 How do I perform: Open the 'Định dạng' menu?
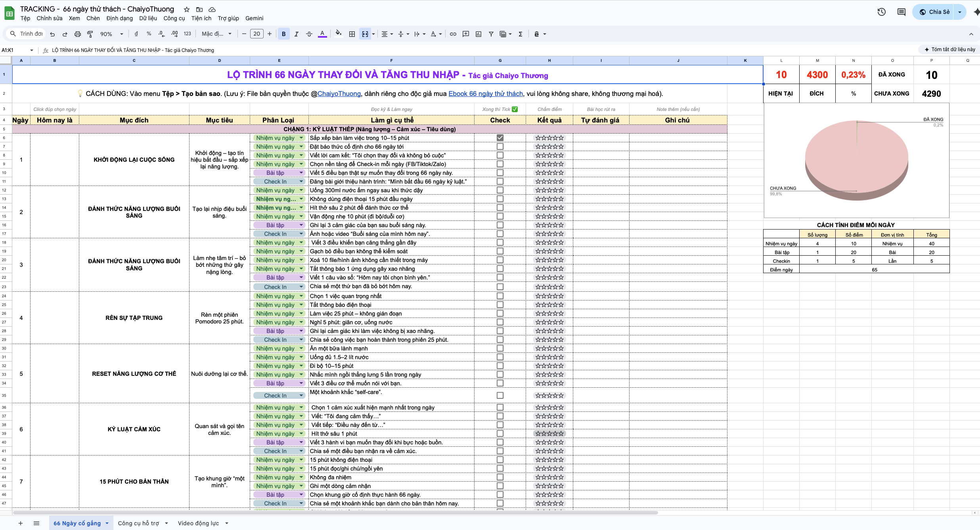119,18
